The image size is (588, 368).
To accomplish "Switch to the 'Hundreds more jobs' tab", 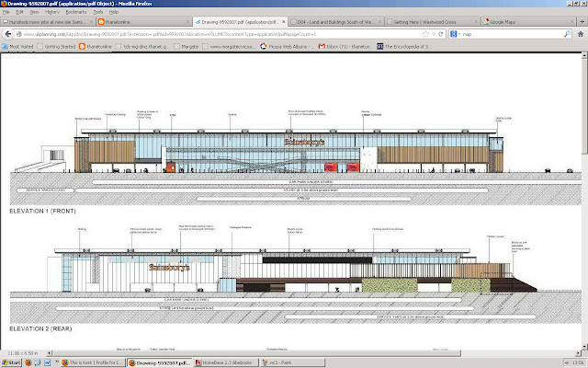I will point(48,22).
